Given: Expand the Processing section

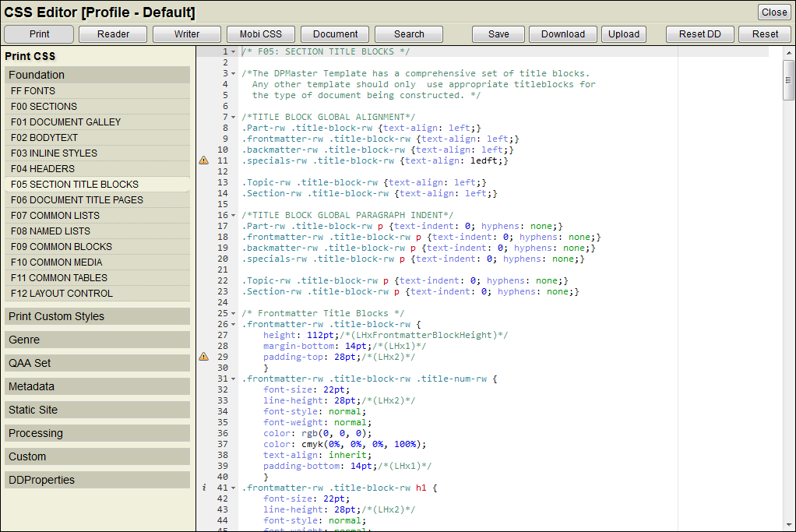Looking at the screenshot, I should point(97,433).
